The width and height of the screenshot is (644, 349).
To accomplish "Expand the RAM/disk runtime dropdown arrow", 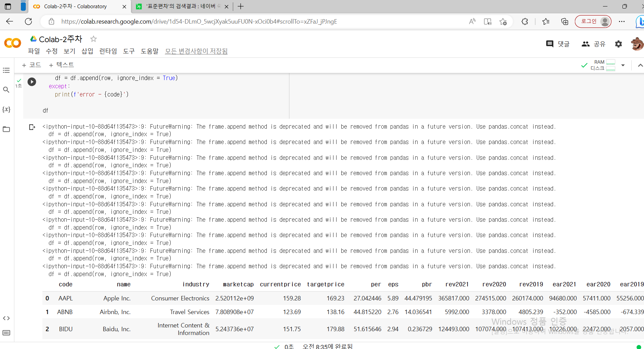I will coord(623,65).
